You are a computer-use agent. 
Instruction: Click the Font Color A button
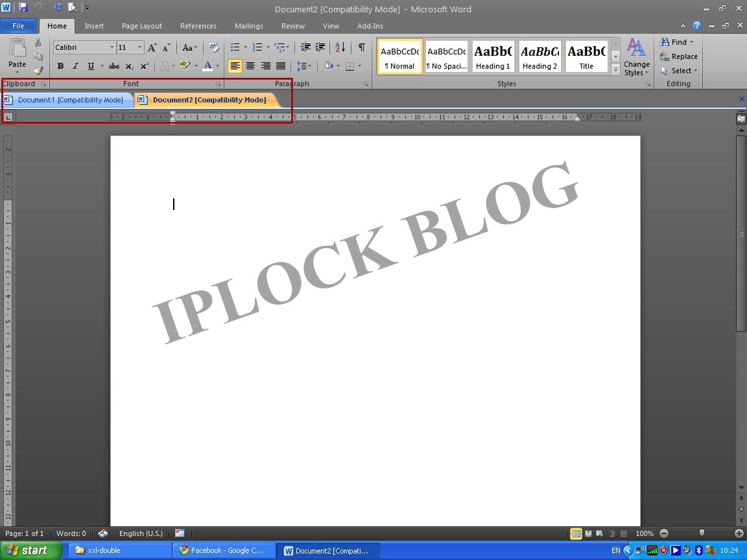point(207,66)
